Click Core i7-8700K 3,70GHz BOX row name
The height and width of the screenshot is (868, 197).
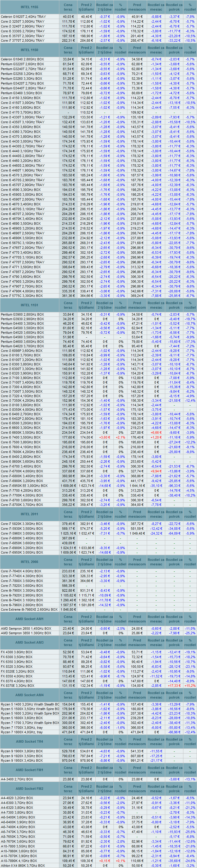pyautogui.click(x=22, y=505)
